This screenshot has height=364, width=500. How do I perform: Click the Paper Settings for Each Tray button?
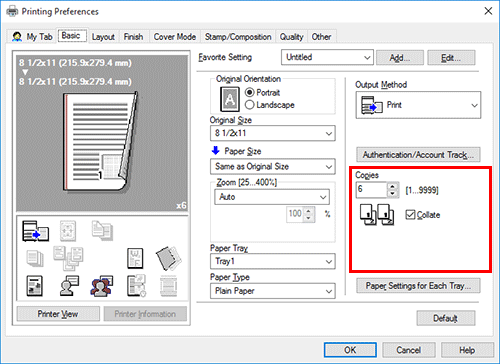[x=418, y=286]
